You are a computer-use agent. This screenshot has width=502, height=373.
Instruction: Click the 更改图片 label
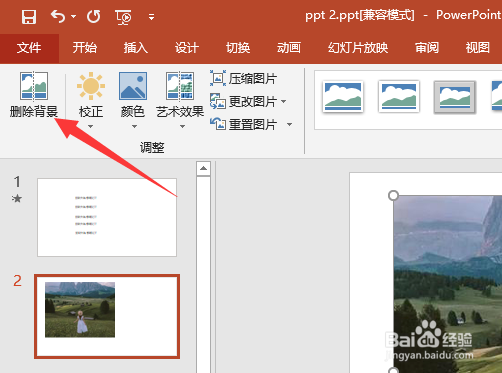[253, 102]
